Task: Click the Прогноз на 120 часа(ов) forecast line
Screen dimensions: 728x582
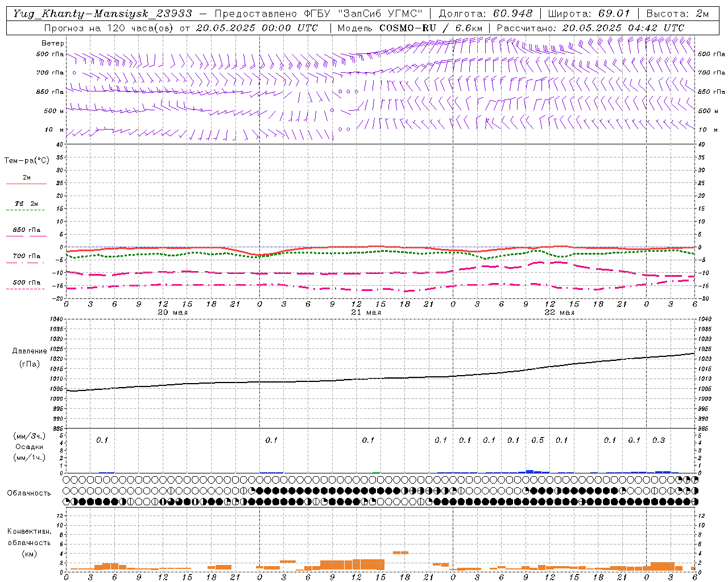Action: 181,28
